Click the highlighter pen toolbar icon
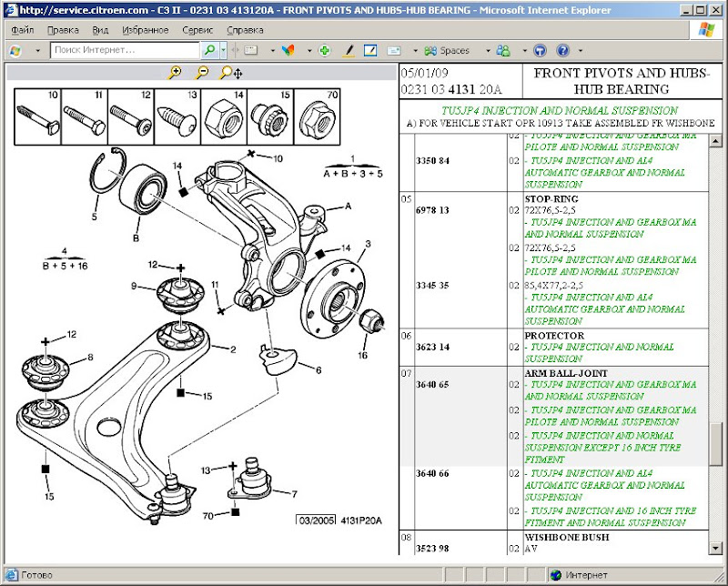728x586 pixels. click(x=349, y=51)
